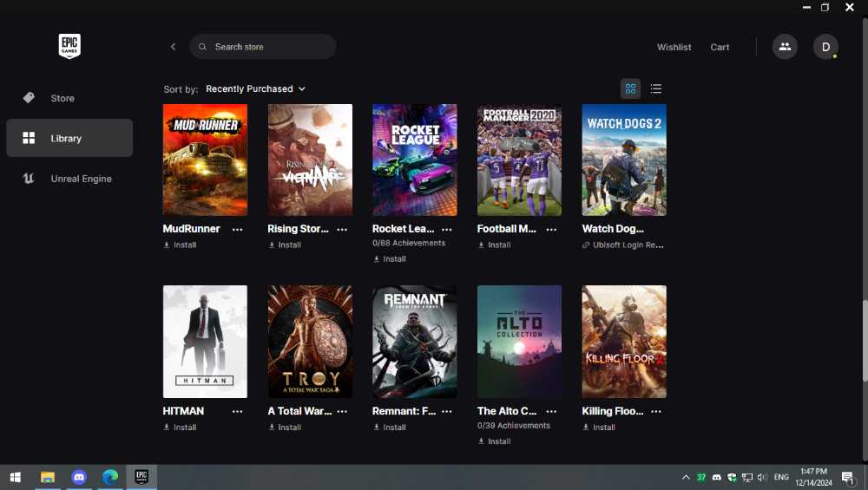This screenshot has height=490, width=868.
Task: Open the Remnant cover art
Action: click(415, 342)
